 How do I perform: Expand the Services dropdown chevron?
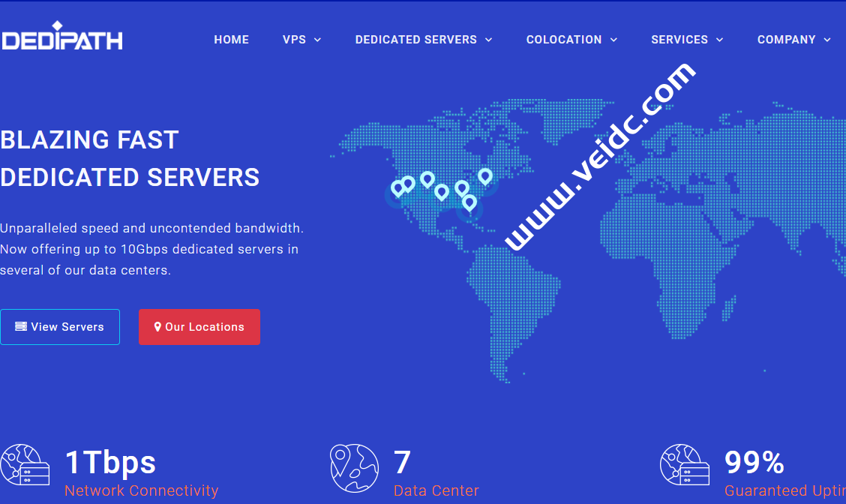click(720, 40)
